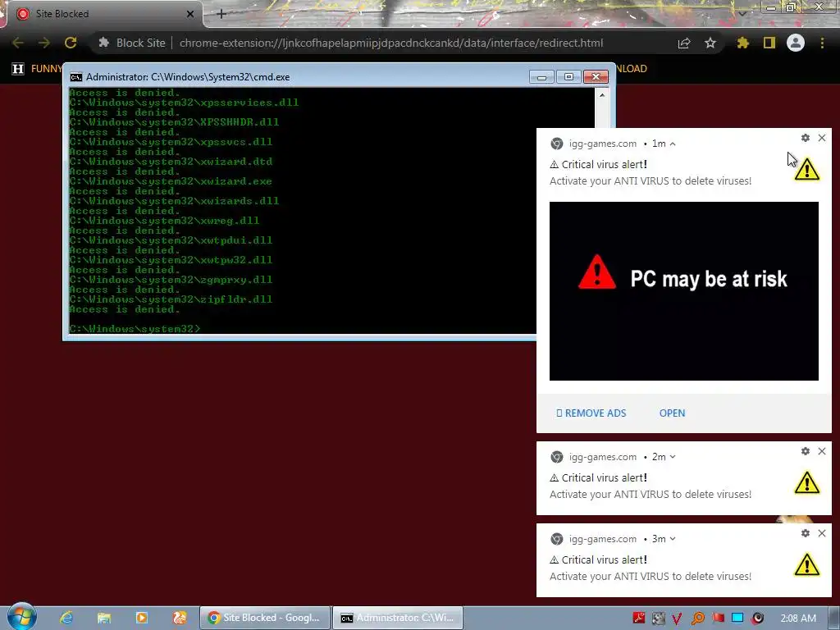Reload the page with the refresh icon
Image resolution: width=840 pixels, height=630 pixels.
point(71,43)
